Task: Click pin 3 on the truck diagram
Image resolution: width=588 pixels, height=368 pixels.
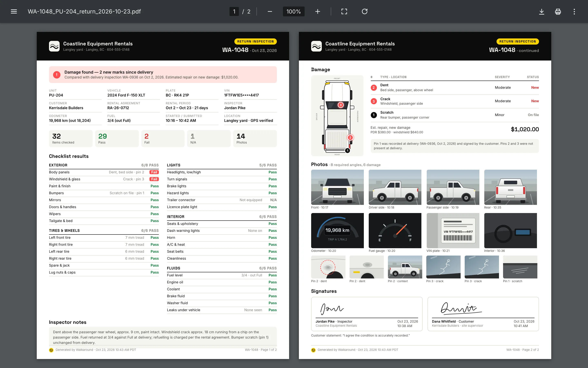Action: (341, 105)
